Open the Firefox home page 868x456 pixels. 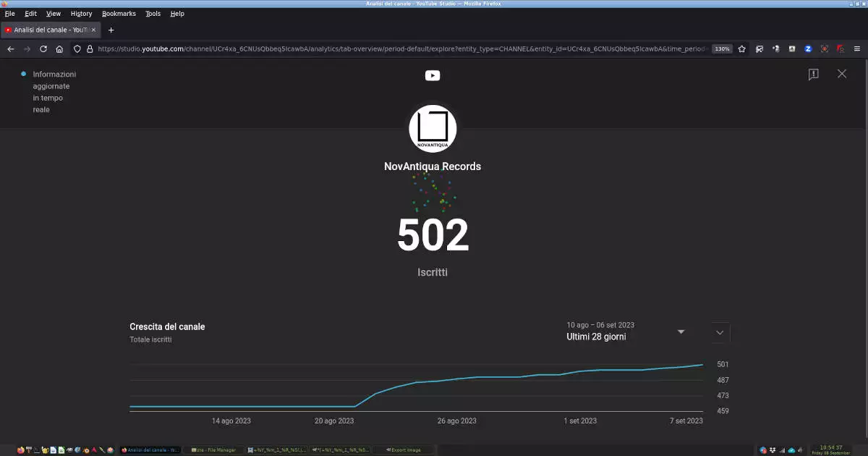pos(59,49)
